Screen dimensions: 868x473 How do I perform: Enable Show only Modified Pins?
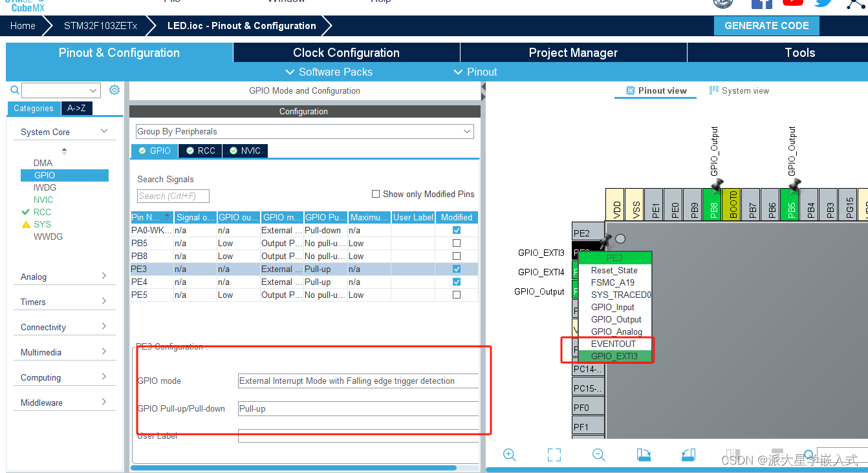coord(376,194)
